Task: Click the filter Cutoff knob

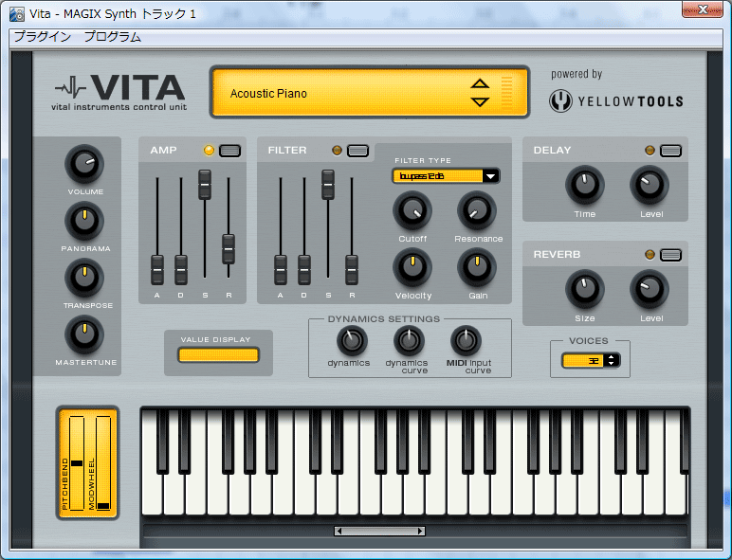Action: (x=412, y=211)
